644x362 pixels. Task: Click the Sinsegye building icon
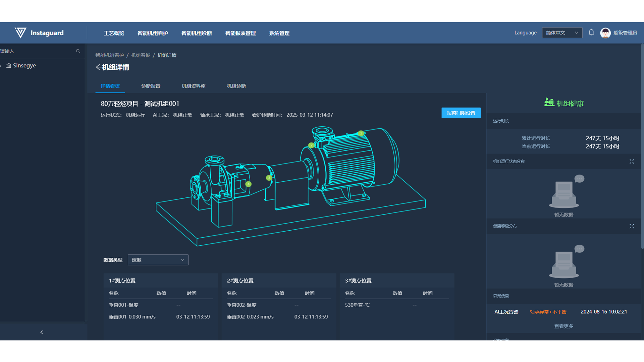click(9, 66)
